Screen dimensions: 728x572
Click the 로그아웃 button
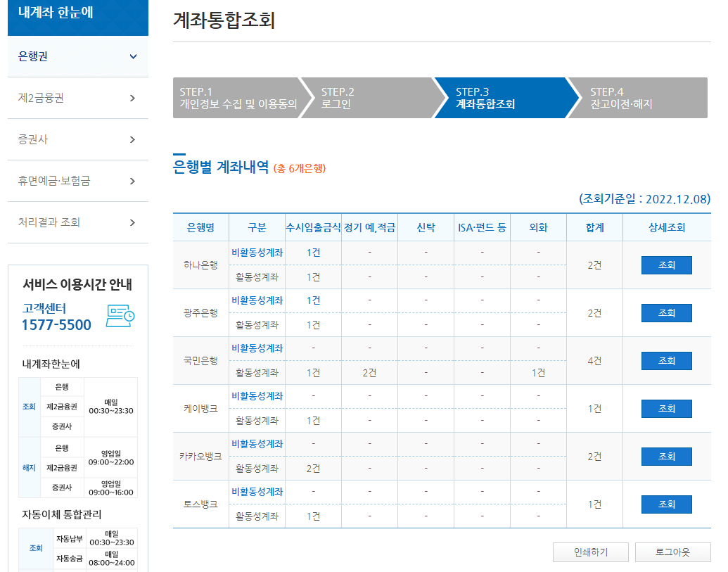(x=666, y=552)
